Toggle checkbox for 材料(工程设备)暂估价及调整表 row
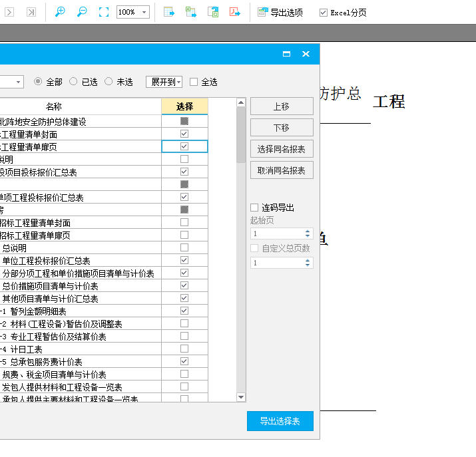476x457 pixels. click(184, 323)
